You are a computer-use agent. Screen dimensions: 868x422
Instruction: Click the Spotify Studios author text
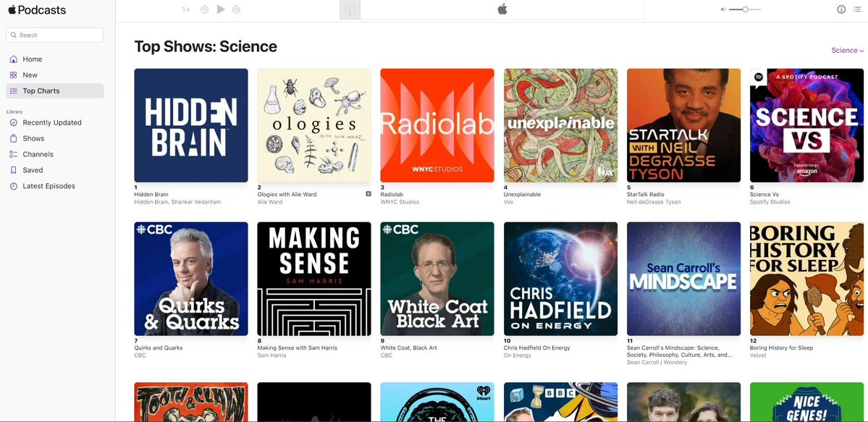[x=770, y=202]
